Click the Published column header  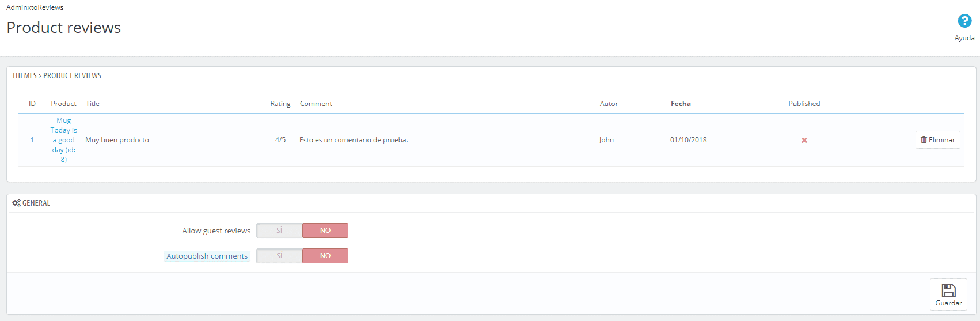tap(804, 104)
